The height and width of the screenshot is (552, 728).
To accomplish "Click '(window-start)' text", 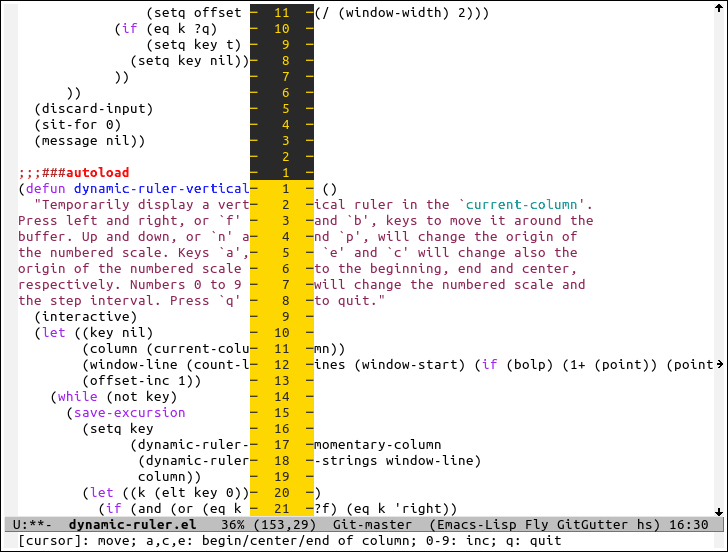I will [x=410, y=365].
